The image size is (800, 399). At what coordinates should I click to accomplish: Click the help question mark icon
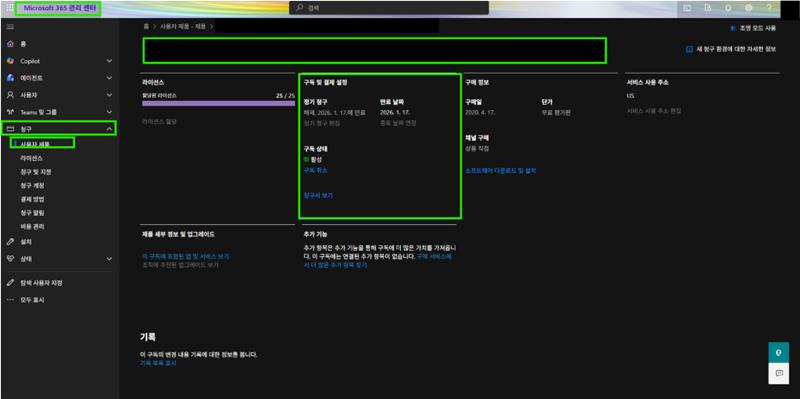coord(769,8)
